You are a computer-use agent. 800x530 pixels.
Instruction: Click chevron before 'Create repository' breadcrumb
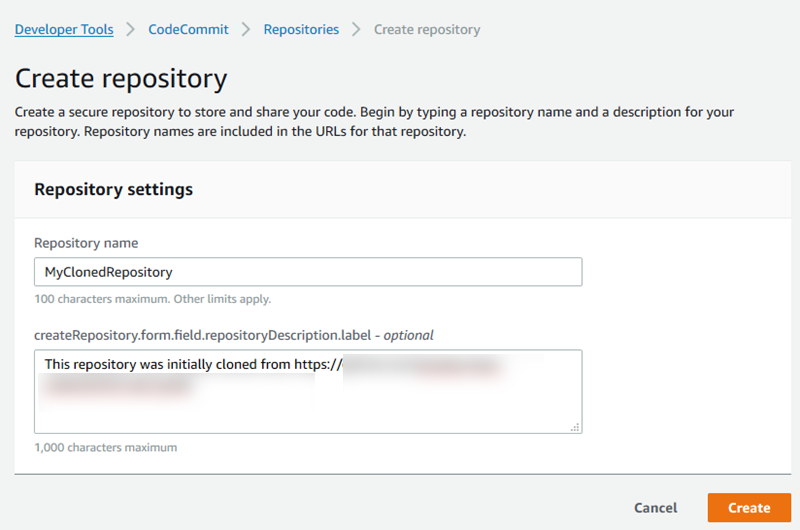coord(357,30)
